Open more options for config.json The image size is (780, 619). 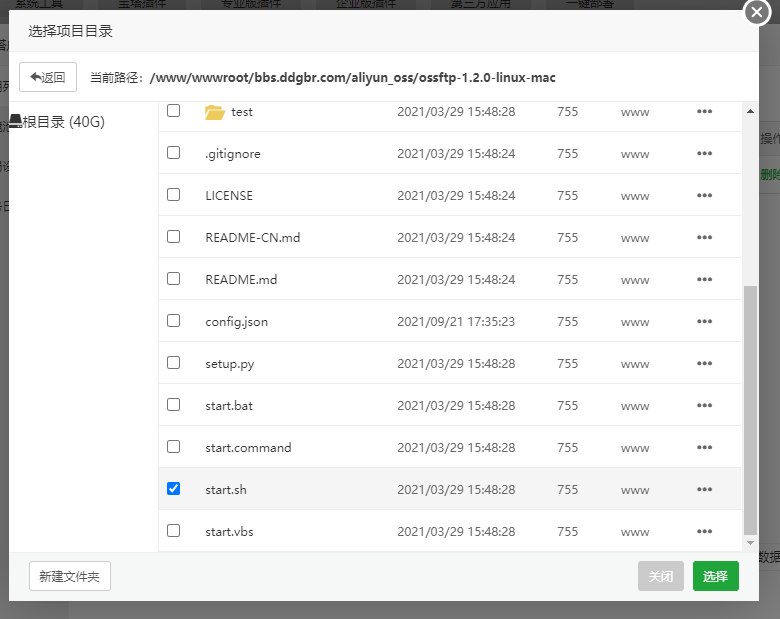point(704,322)
